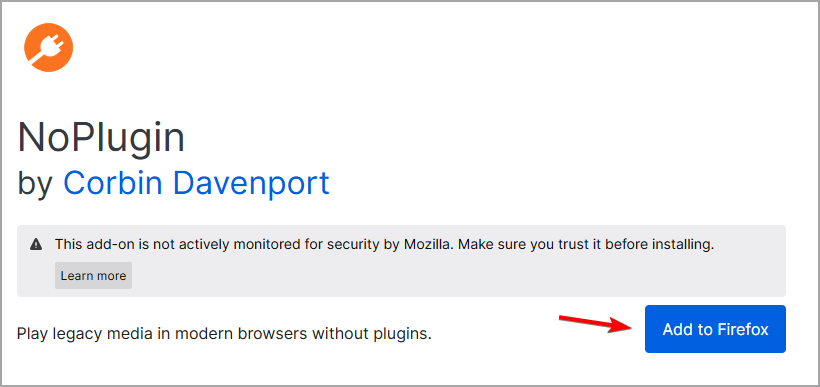Image resolution: width=820 pixels, height=387 pixels.
Task: Install NoPlugin with the blue Firefox button
Action: 715,329
